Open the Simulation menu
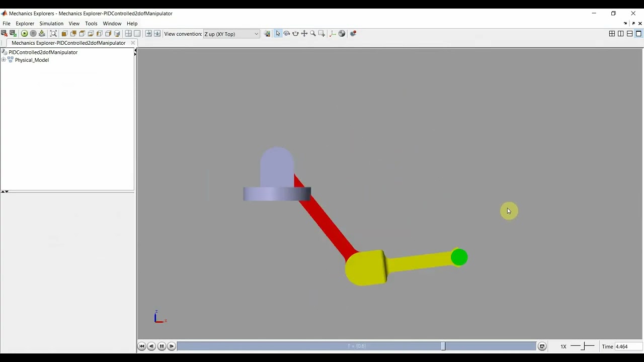This screenshot has width=644, height=362. (x=51, y=24)
